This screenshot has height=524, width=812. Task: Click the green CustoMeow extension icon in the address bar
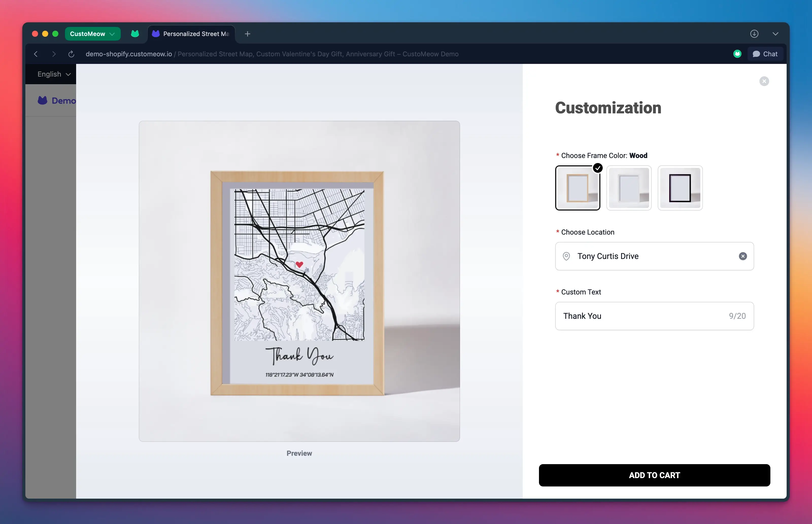click(x=737, y=54)
